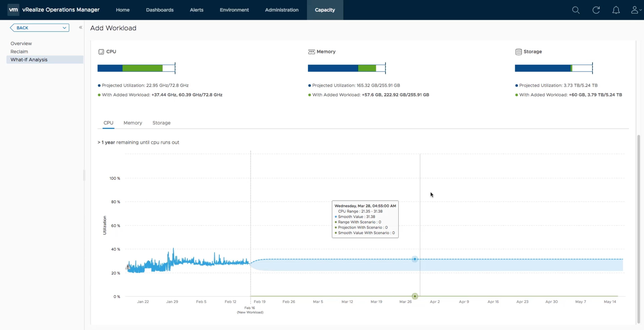Go back using the BACK button
The width and height of the screenshot is (644, 330).
click(x=40, y=28)
